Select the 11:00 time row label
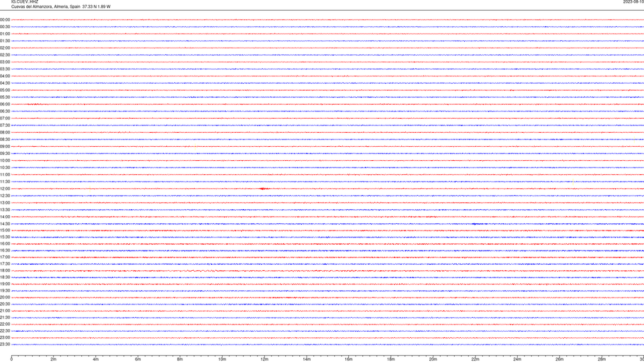 click(x=5, y=174)
